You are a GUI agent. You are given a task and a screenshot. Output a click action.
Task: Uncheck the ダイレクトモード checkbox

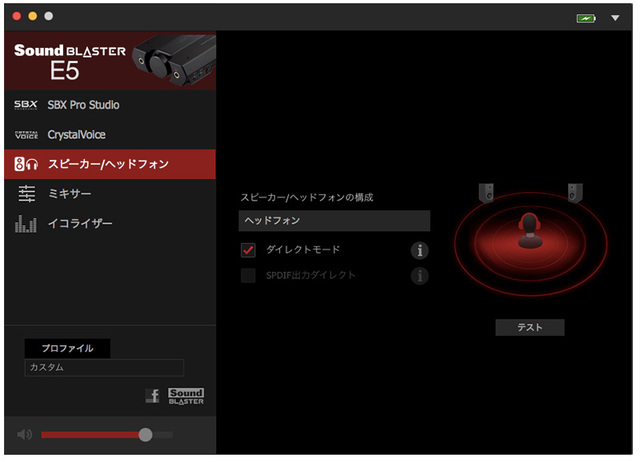tap(248, 250)
